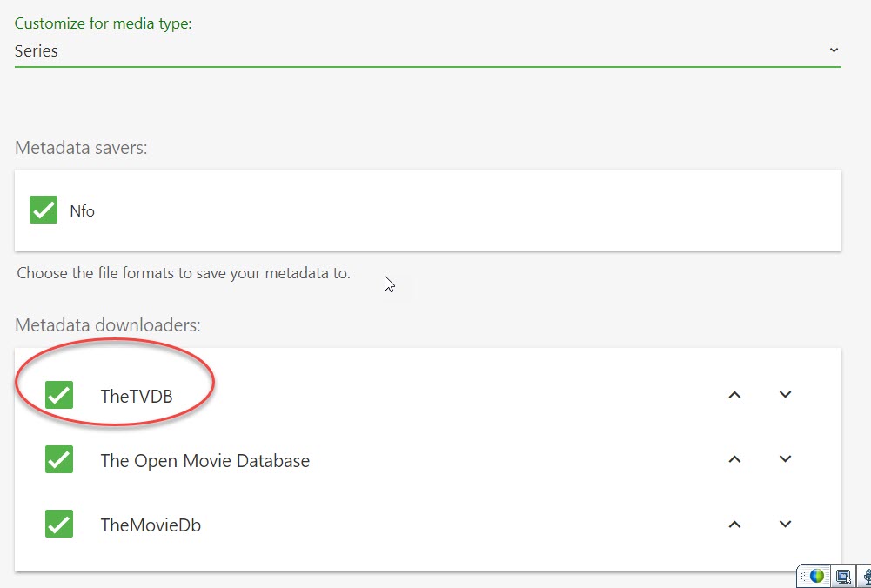This screenshot has width=871, height=588.
Task: Click the floating toolbar's dotted drag handle
Action: tap(803, 576)
